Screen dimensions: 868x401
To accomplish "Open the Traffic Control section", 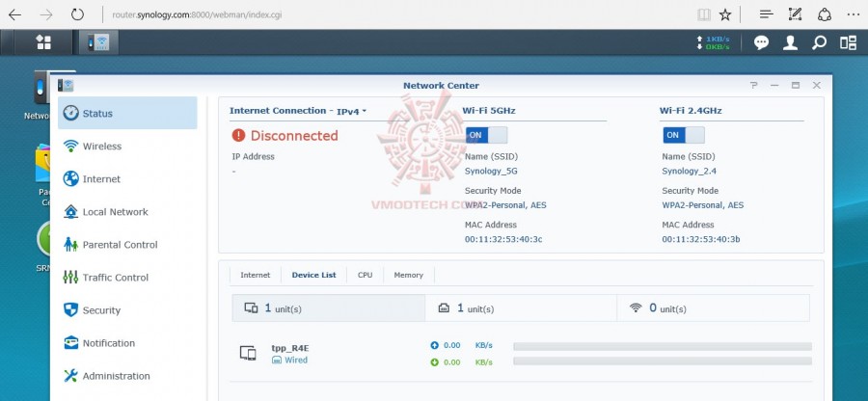I will point(127,277).
